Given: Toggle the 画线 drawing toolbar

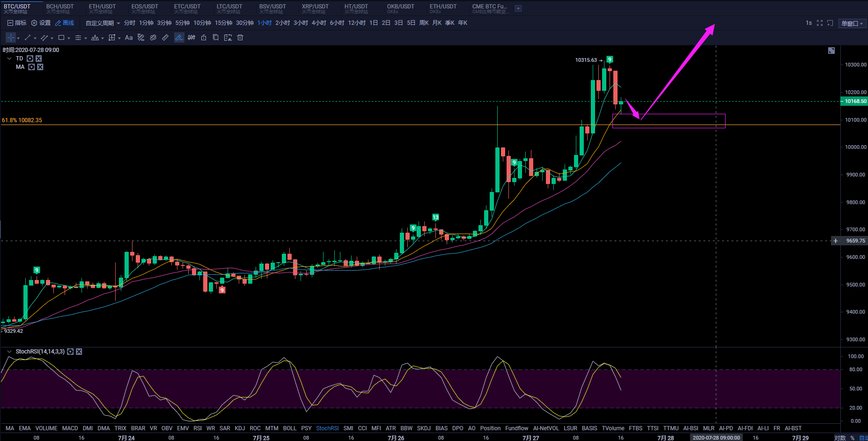Looking at the screenshot, I should [65, 23].
